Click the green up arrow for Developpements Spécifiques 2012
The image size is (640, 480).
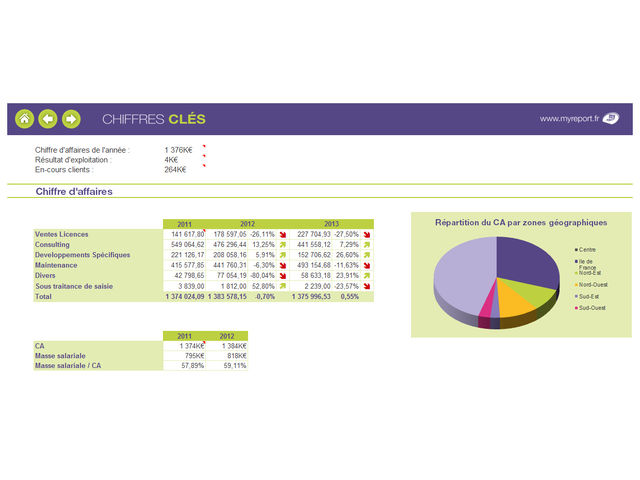coord(282,255)
